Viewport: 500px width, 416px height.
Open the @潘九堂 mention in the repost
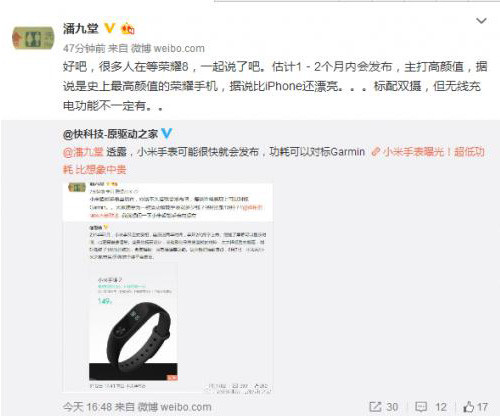coord(83,152)
